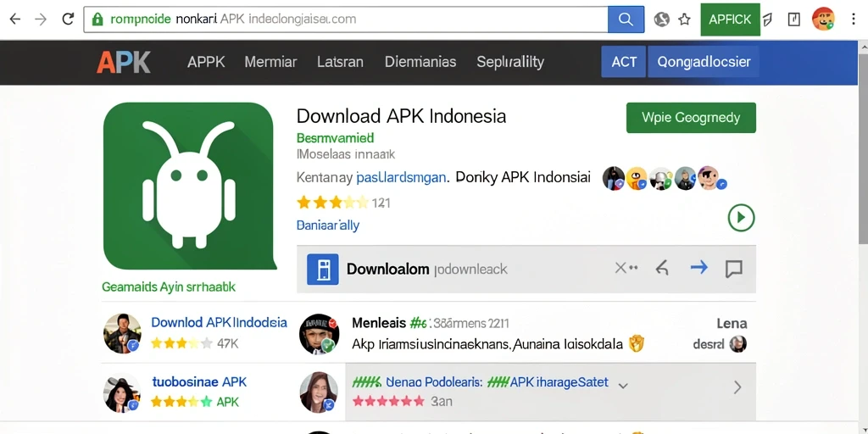
Task: Open the Diemanias nav item
Action: point(420,62)
